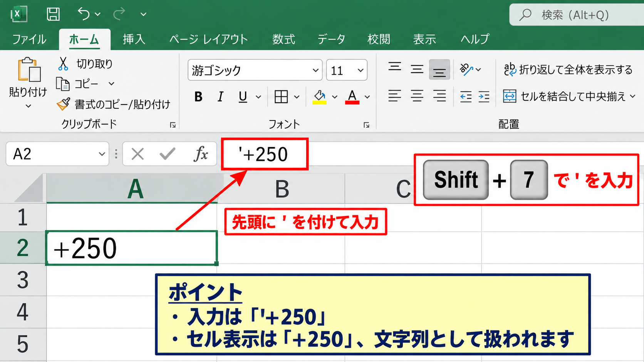Click the Insert Function fx icon

(201, 154)
